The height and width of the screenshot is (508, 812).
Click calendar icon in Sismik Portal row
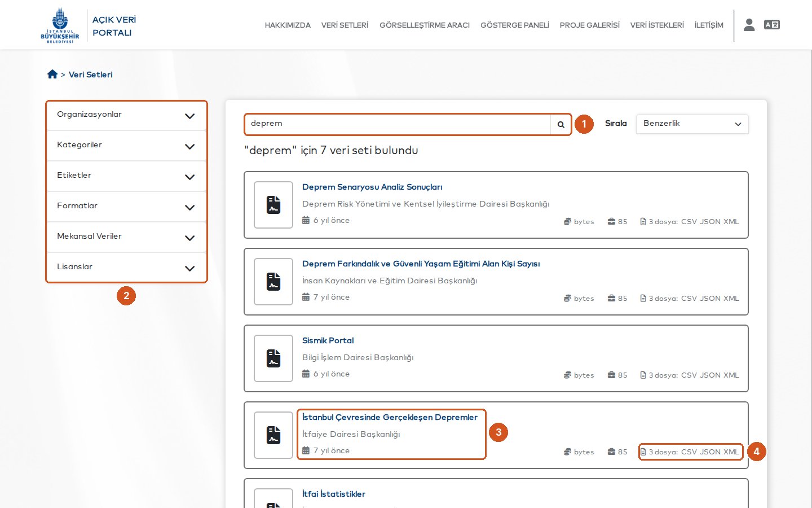[x=306, y=374]
